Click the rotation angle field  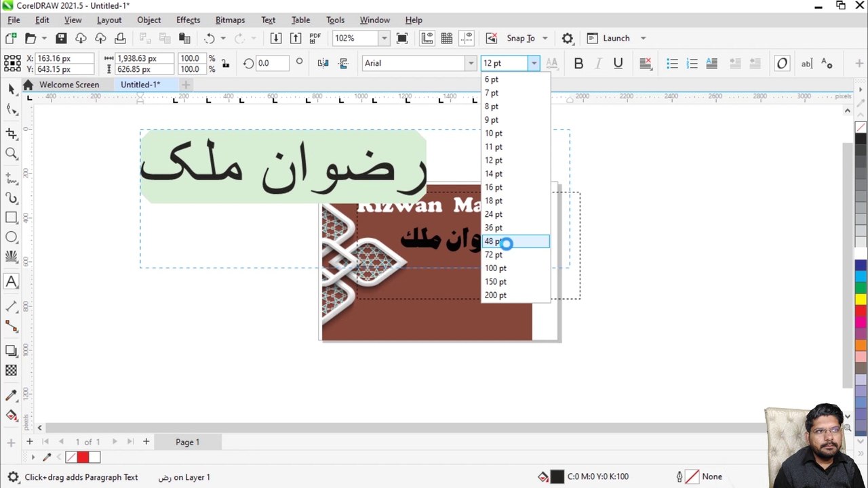[272, 63]
